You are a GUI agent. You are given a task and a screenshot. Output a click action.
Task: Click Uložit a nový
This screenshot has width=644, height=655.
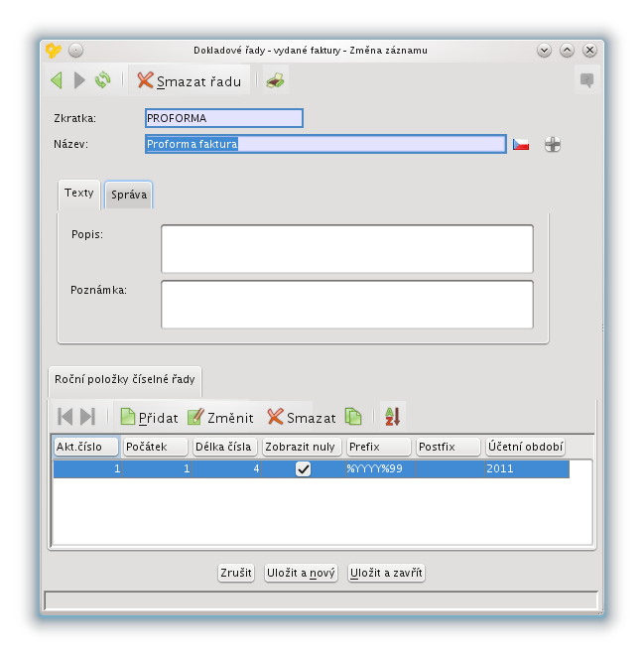[x=301, y=573]
